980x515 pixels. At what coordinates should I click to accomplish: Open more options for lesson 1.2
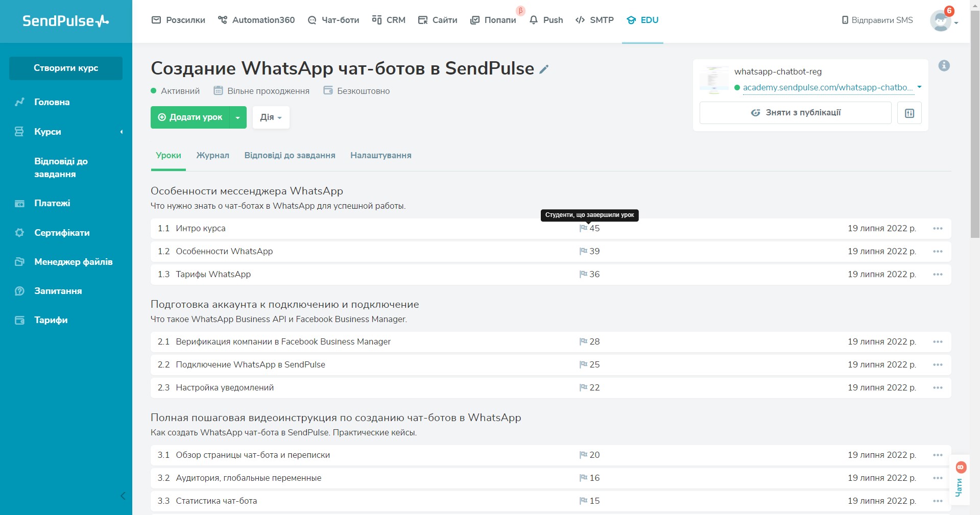(x=938, y=252)
